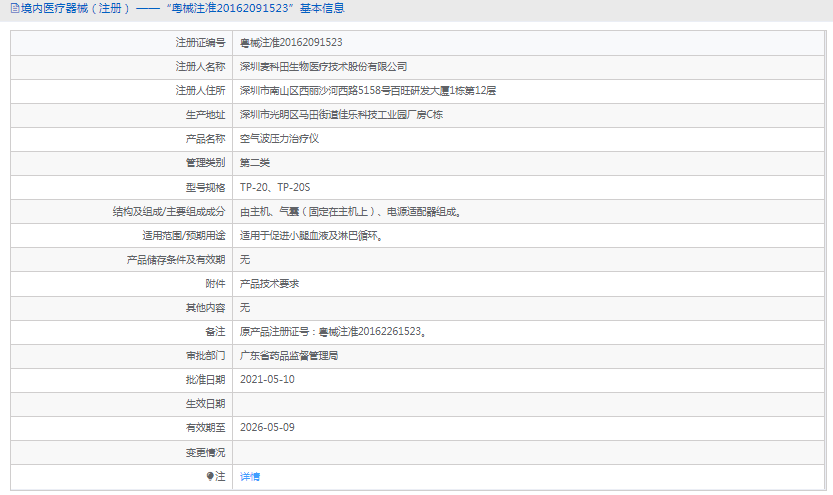Screen dimensions: 833x495
Task: Select address 深圳市南山区西丽沙河西路5158号
Action: tap(315, 91)
